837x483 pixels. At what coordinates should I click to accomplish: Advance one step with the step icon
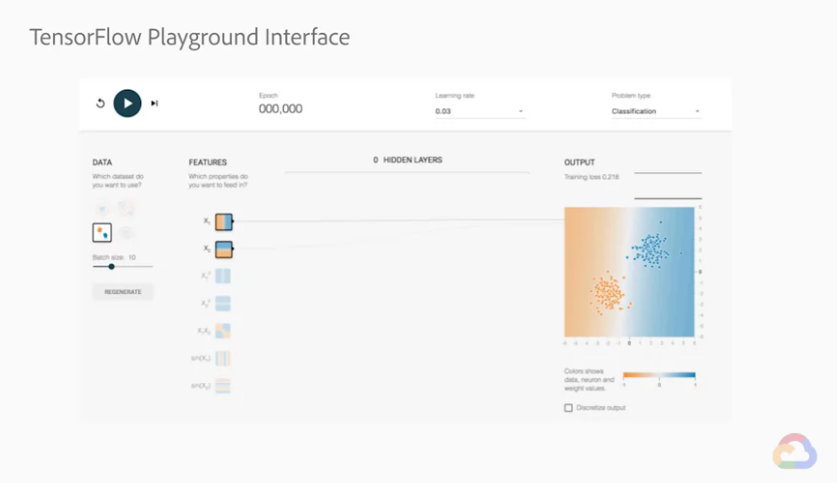click(154, 103)
